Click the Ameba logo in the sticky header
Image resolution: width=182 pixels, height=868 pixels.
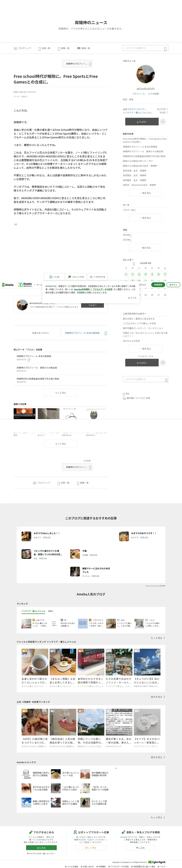(x=8, y=285)
